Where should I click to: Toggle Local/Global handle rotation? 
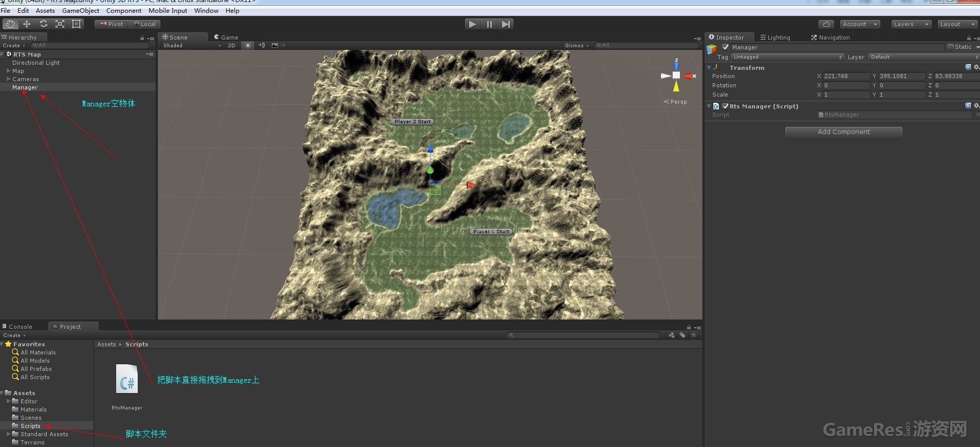tap(144, 24)
